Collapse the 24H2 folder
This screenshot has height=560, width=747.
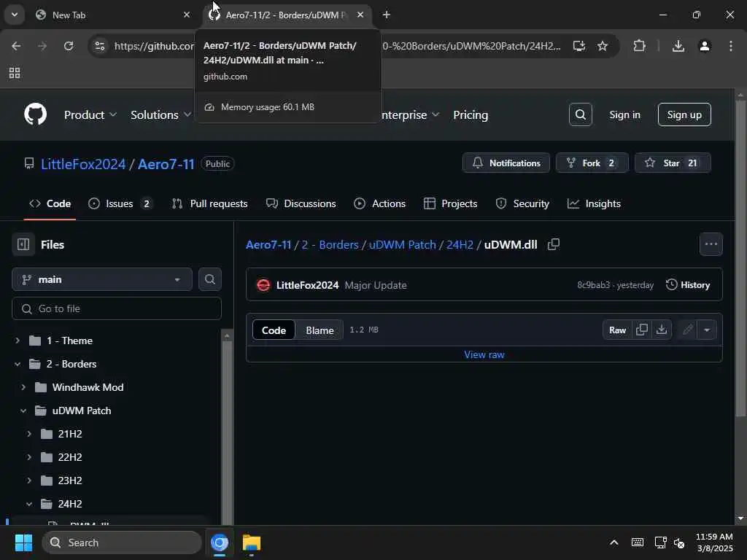pos(29,504)
